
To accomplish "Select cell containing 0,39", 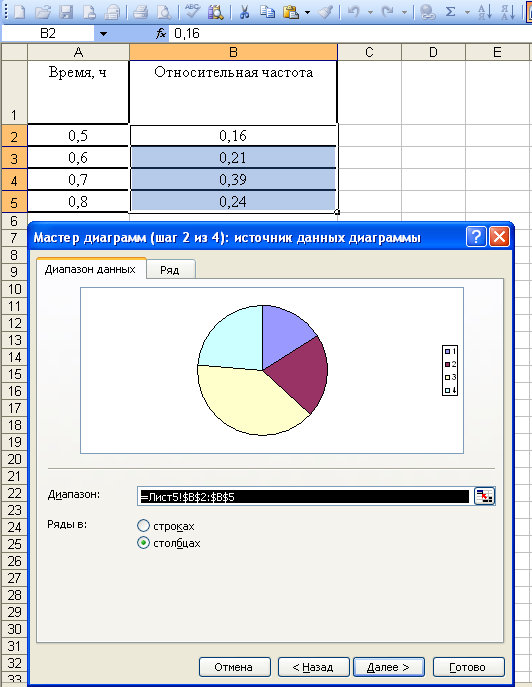I will [x=233, y=180].
